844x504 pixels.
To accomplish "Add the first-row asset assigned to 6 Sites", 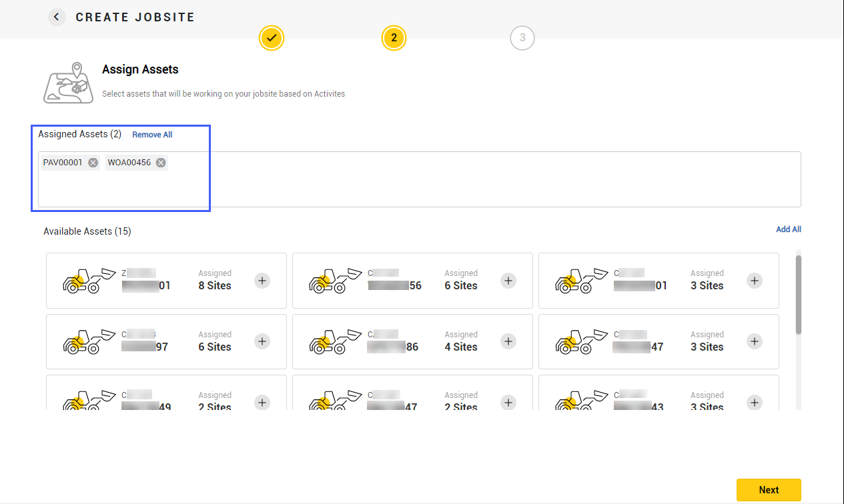I will 508,281.
